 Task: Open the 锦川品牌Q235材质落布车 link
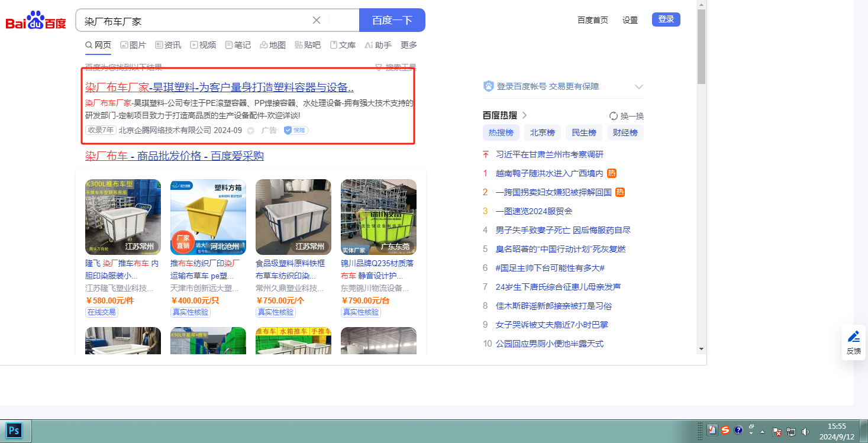(378, 269)
